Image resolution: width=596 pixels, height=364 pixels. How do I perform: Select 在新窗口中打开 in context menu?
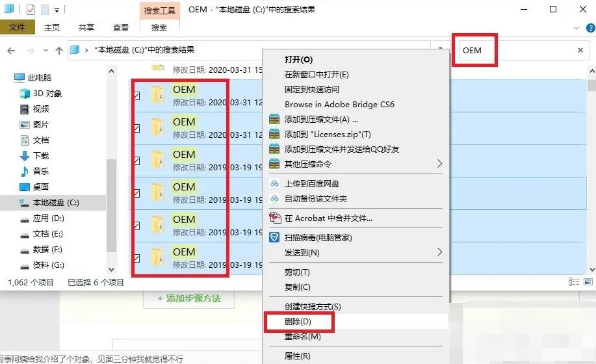(x=317, y=75)
